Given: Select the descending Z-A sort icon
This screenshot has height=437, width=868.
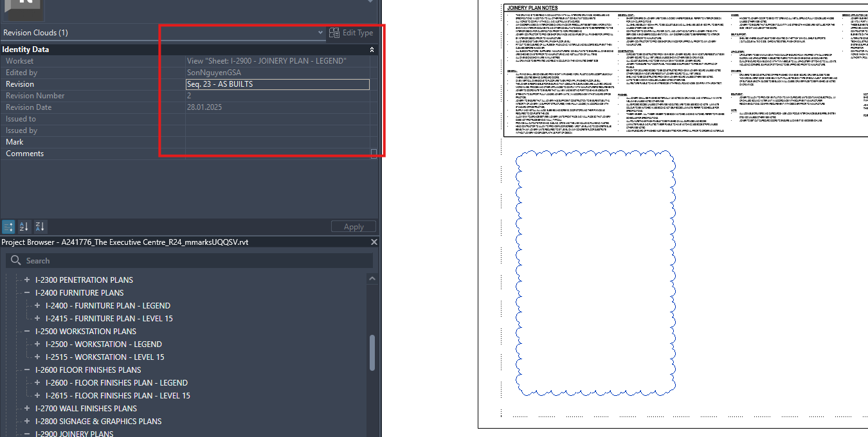Looking at the screenshot, I should click(x=39, y=226).
